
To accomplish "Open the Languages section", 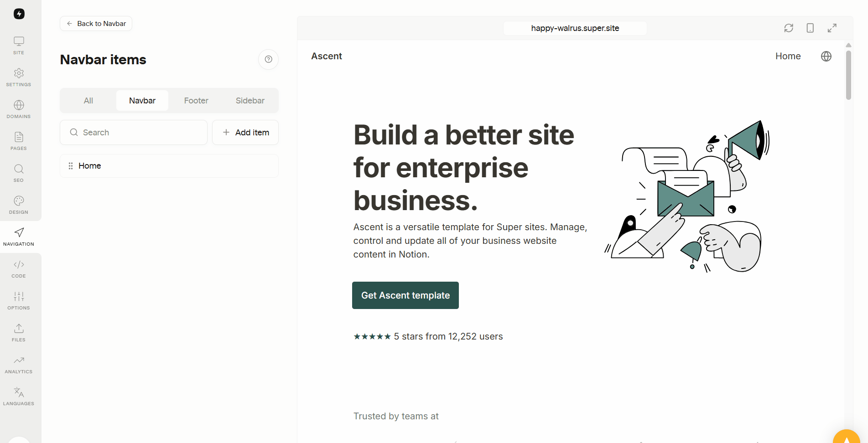I will pyautogui.click(x=19, y=397).
